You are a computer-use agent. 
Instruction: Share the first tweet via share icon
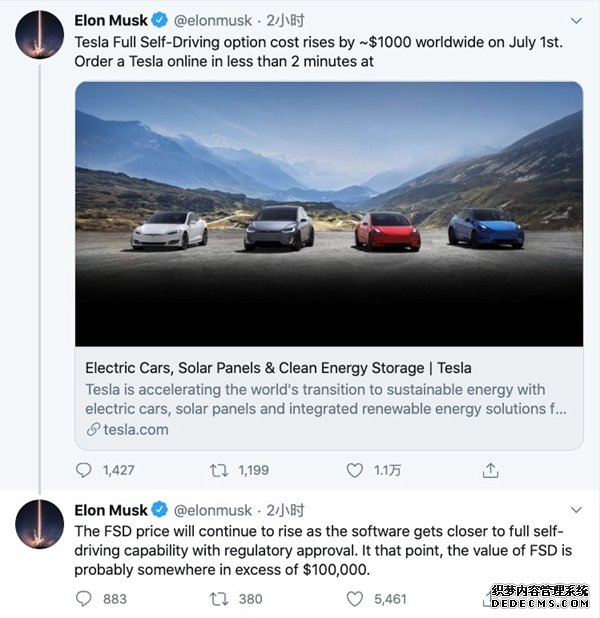point(490,470)
